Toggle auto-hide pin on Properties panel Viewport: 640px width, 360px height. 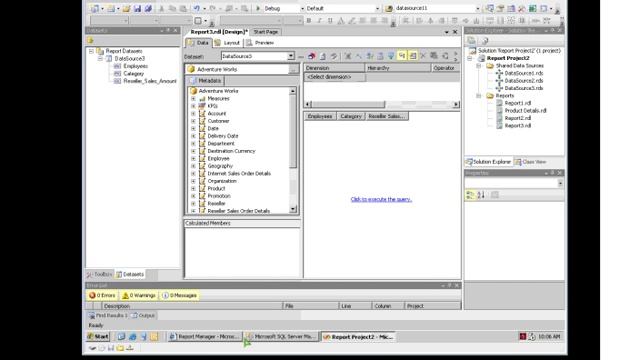[x=553, y=173]
